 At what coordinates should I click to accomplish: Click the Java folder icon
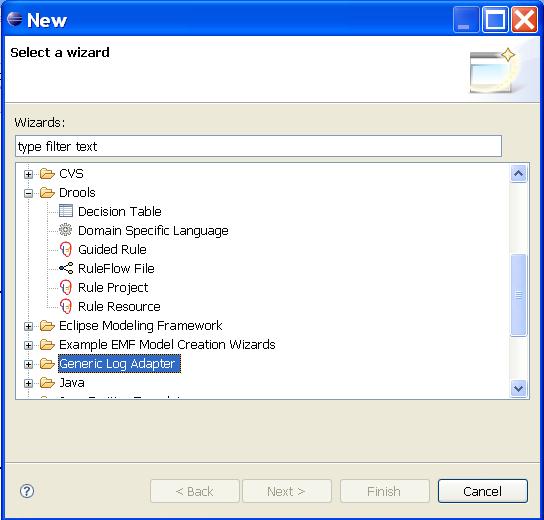pyautogui.click(x=47, y=383)
